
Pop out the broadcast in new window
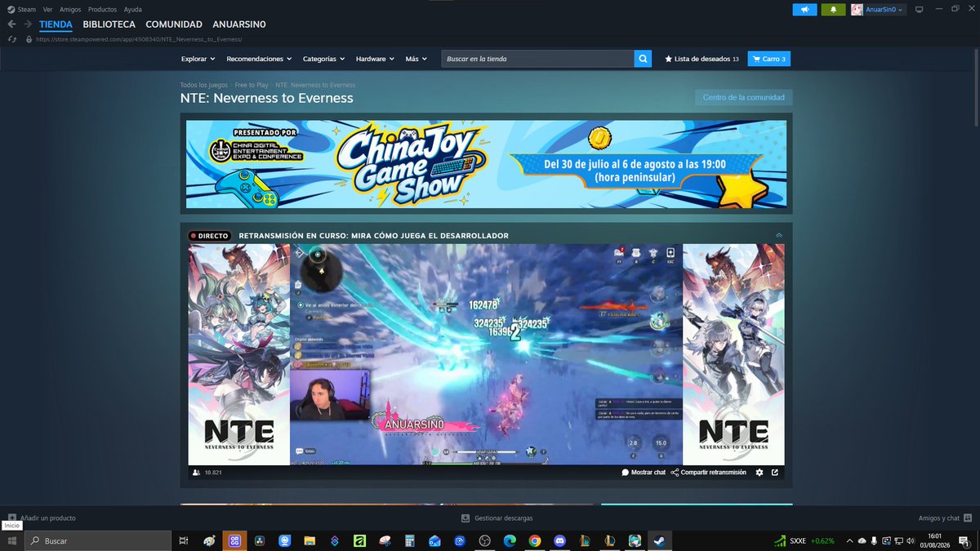(775, 473)
